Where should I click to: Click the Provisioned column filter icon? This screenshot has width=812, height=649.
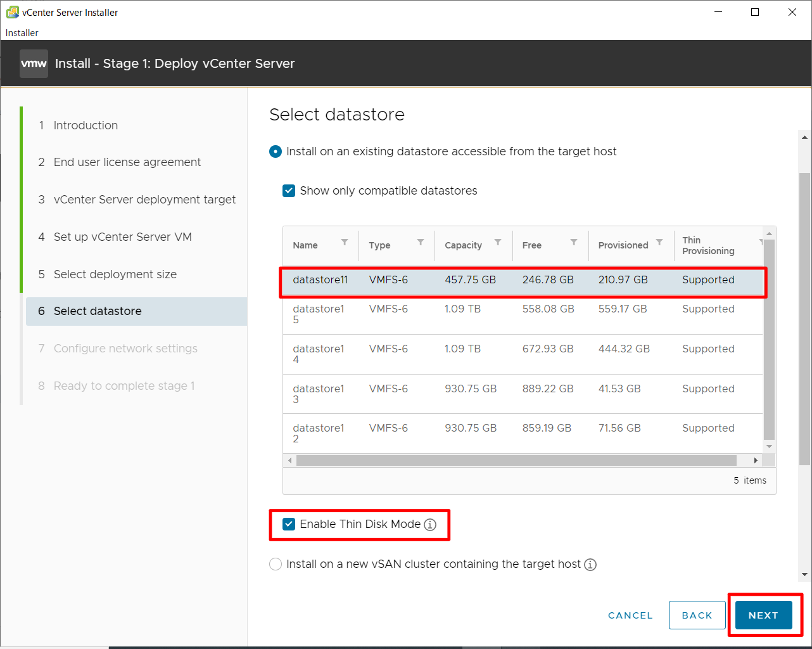click(x=659, y=242)
